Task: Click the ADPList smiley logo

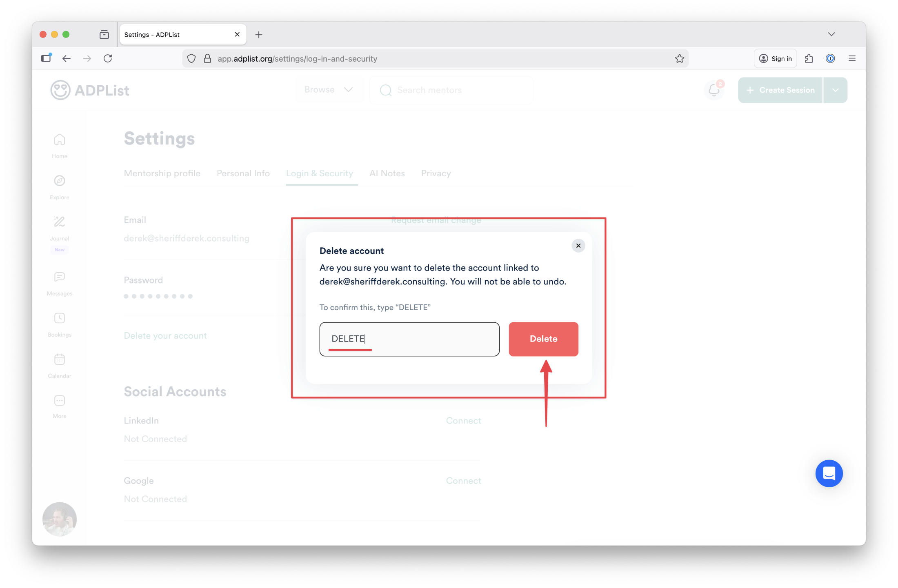Action: pyautogui.click(x=60, y=90)
